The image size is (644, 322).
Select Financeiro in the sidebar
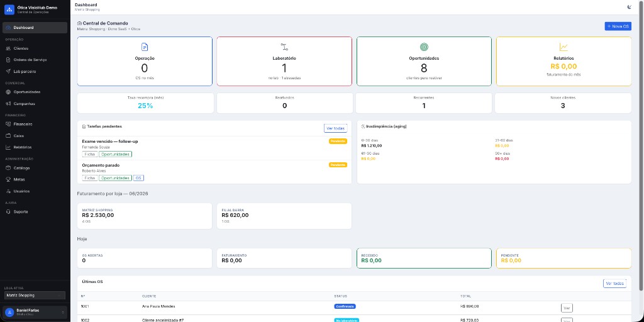(x=35, y=124)
